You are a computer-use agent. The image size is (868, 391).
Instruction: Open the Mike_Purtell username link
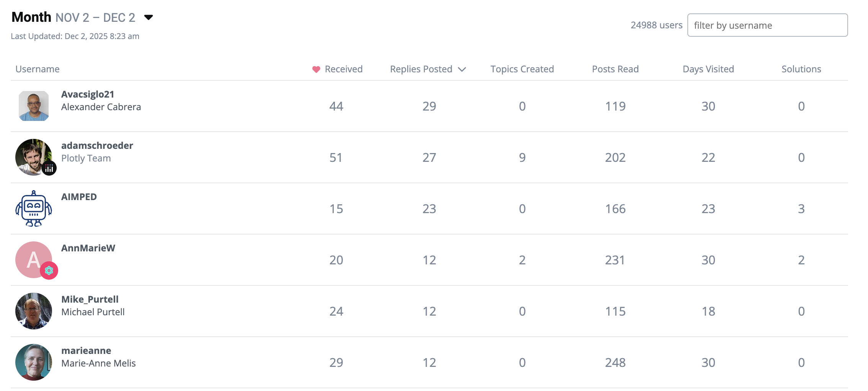[90, 299]
